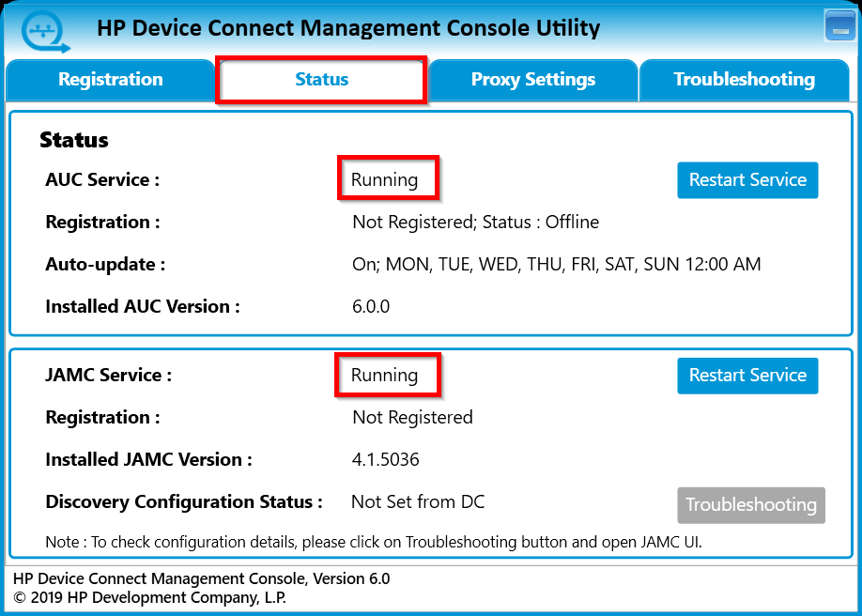Go to the Troubleshooting tab

pyautogui.click(x=744, y=80)
